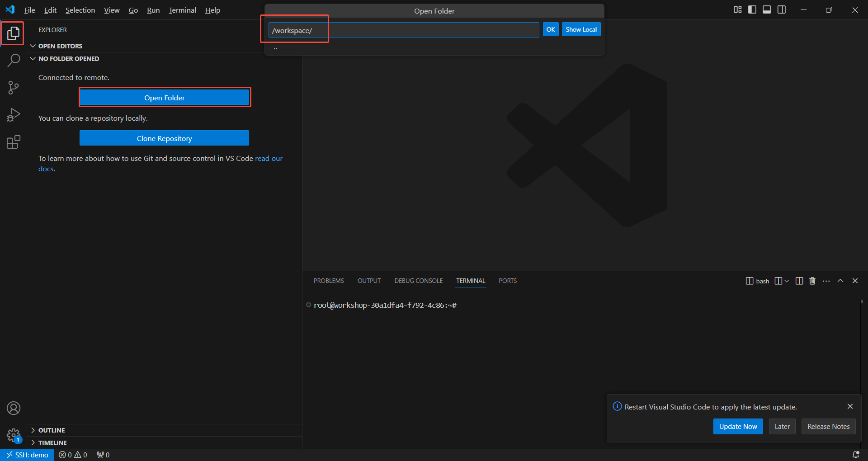
Task: Click the /workspace/ folder path input
Action: 403,30
